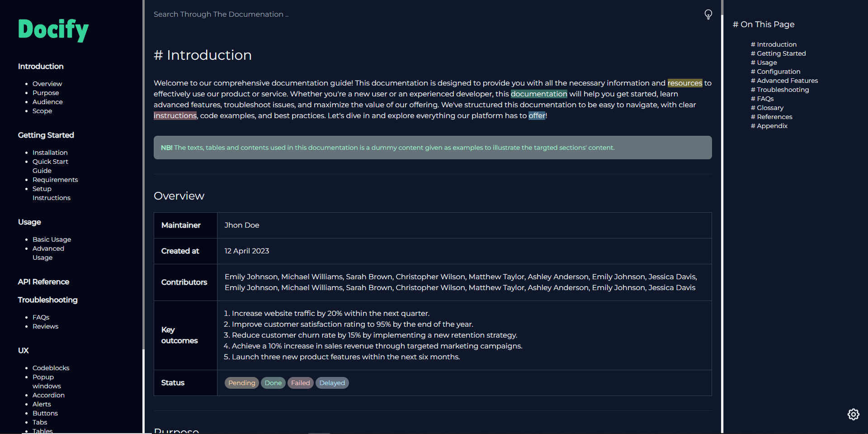Jump to the Appendix section link
Screen dimensions: 868x434
[769, 126]
